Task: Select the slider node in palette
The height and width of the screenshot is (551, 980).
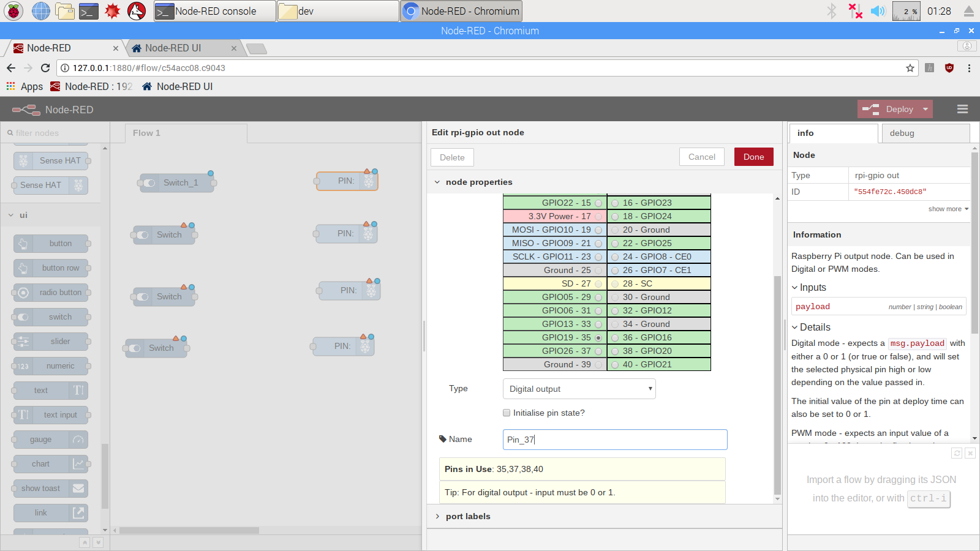Action: [51, 342]
